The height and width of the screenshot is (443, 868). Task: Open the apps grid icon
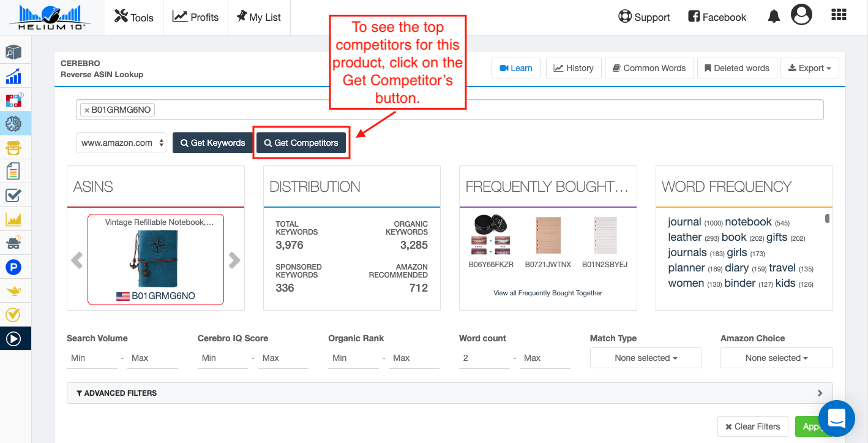(838, 15)
